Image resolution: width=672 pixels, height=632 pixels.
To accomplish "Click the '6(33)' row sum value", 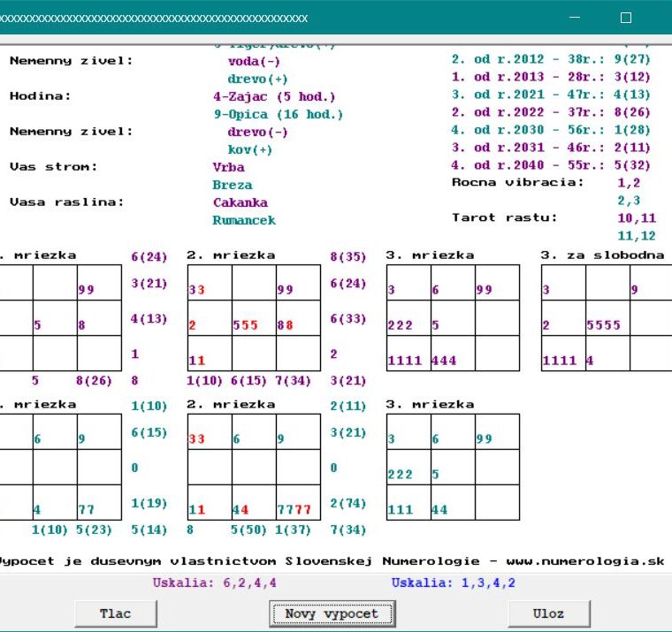I will click(347, 318).
